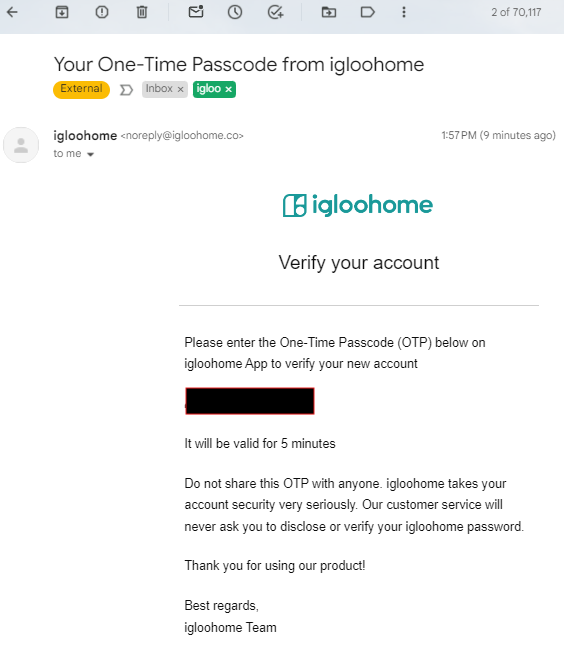Screen dimensions: 564x664
Task: Click the Inbox label chip
Action: [159, 89]
